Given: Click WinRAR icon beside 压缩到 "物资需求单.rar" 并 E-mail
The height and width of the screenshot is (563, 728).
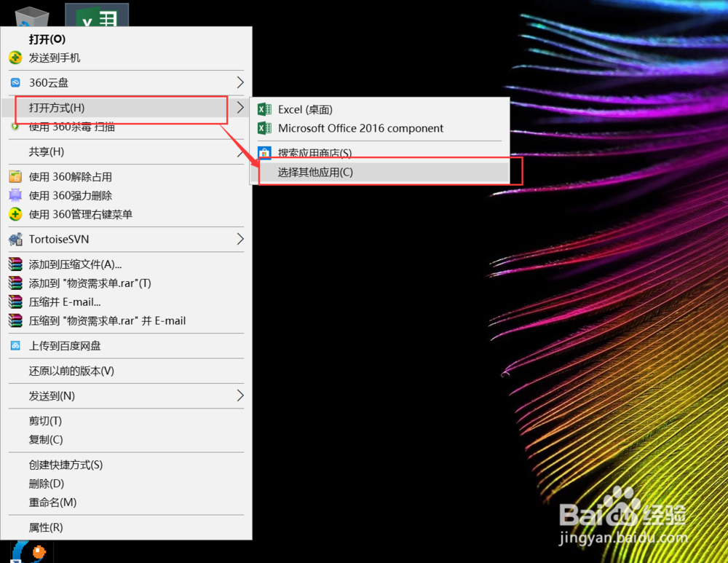Looking at the screenshot, I should click(15, 320).
